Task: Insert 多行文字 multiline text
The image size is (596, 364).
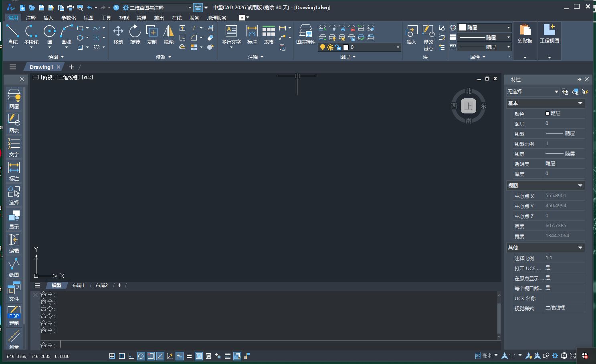Action: (231, 35)
